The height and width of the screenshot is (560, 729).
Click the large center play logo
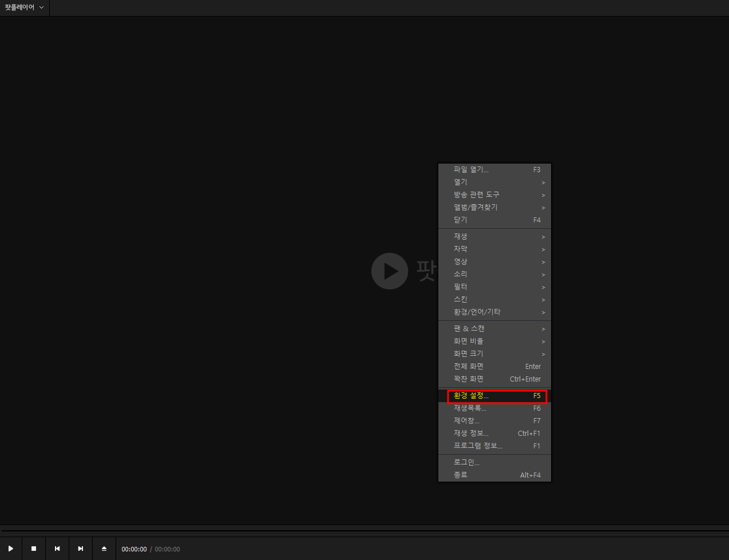pyautogui.click(x=390, y=271)
